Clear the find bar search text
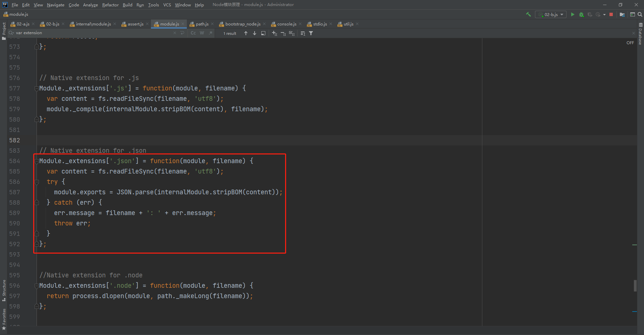 (x=175, y=33)
